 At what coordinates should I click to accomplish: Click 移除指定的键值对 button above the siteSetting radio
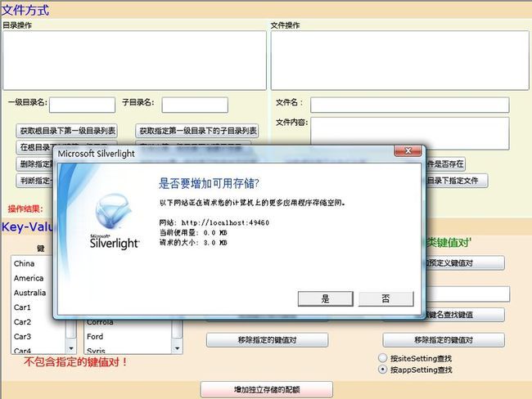click(444, 339)
